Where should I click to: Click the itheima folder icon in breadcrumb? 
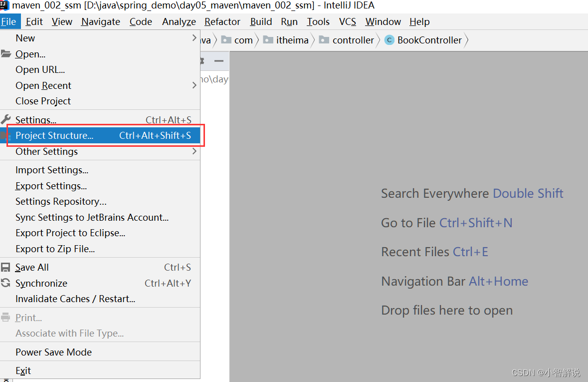pos(268,40)
